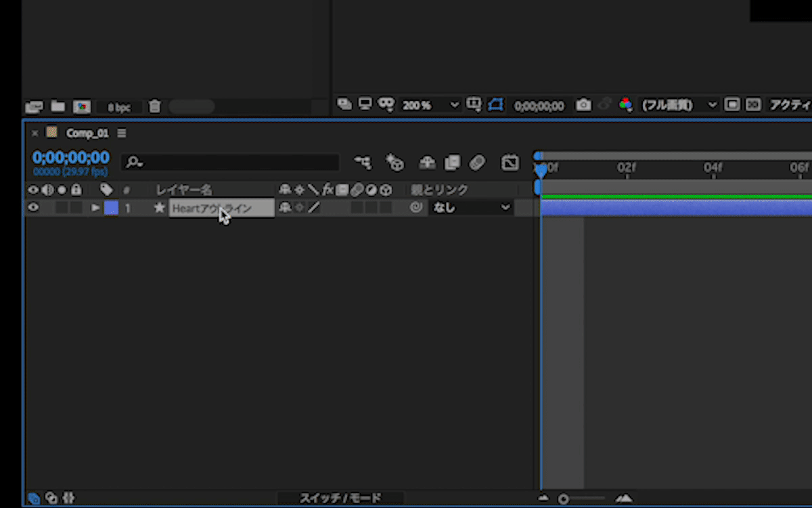Click the レイヤー名 column header
812x508 pixels.
pyautogui.click(x=184, y=190)
